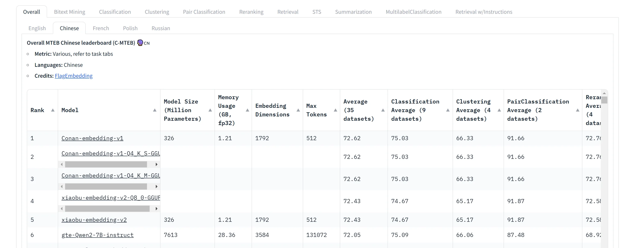Image resolution: width=644 pixels, height=248 pixels.
Task: Switch to Bitext Mining tab
Action: pos(70,12)
